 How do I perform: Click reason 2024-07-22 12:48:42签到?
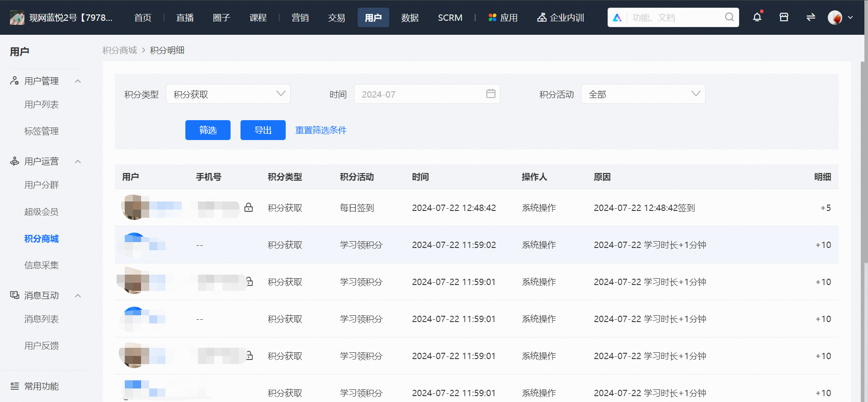(644, 208)
